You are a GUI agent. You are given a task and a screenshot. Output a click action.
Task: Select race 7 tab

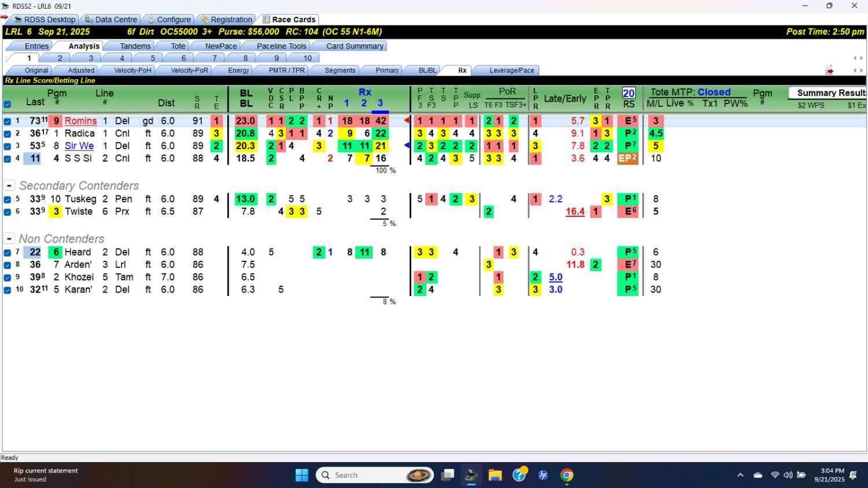coord(214,58)
